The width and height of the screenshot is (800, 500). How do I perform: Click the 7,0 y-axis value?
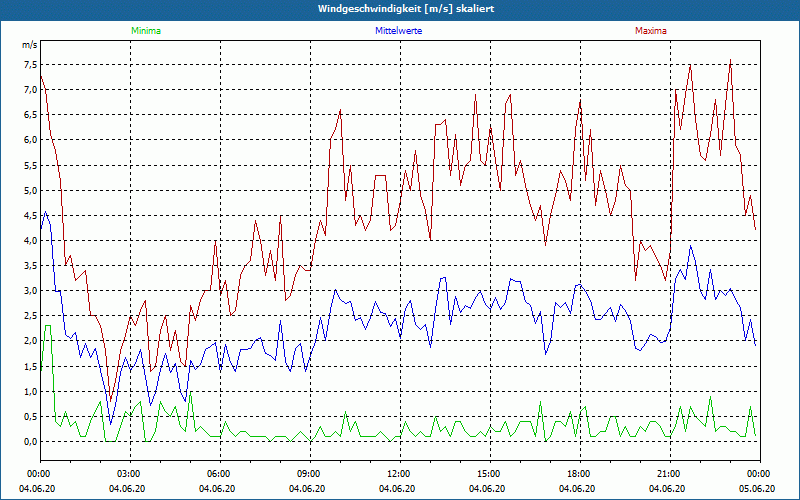point(30,90)
